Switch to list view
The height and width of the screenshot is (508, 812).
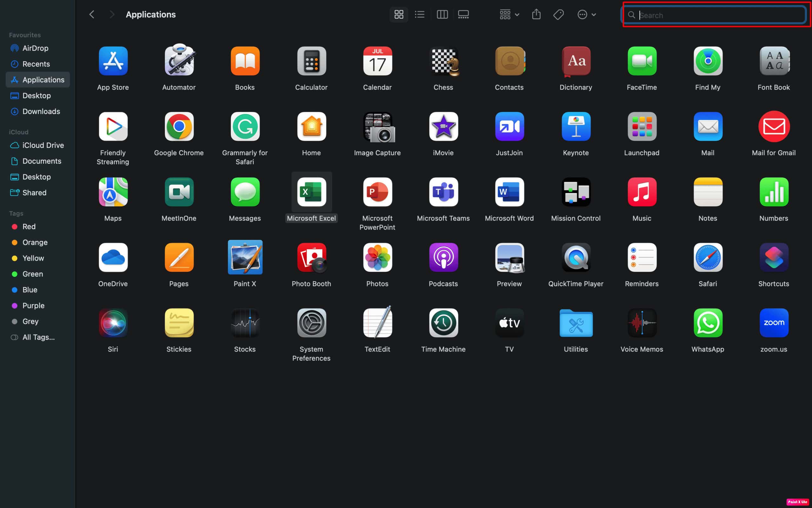420,15
